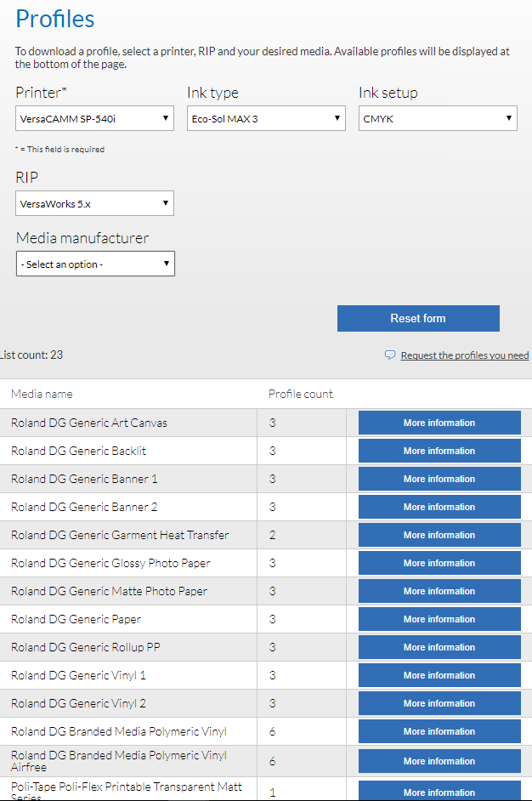Select the Roland DG Generic Banner 1 name
The image size is (532, 801).
point(84,479)
